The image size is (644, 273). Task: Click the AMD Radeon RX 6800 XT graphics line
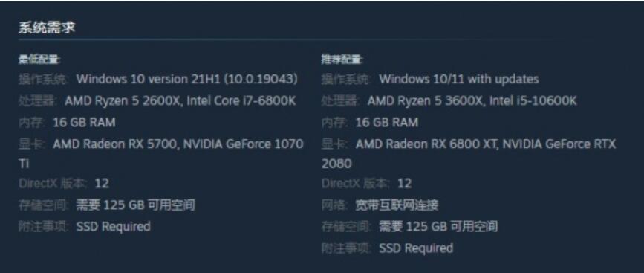coord(486,144)
